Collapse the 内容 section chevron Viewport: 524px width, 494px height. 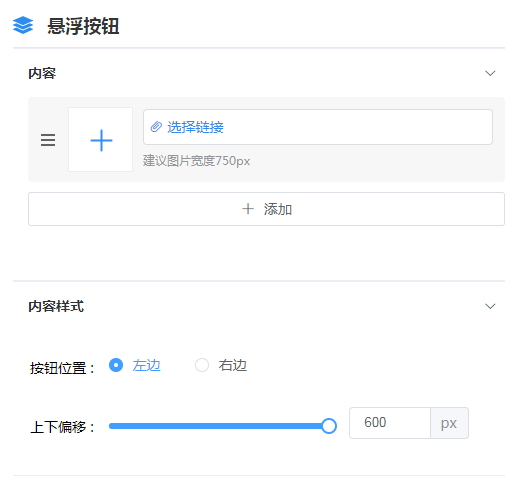(490, 73)
